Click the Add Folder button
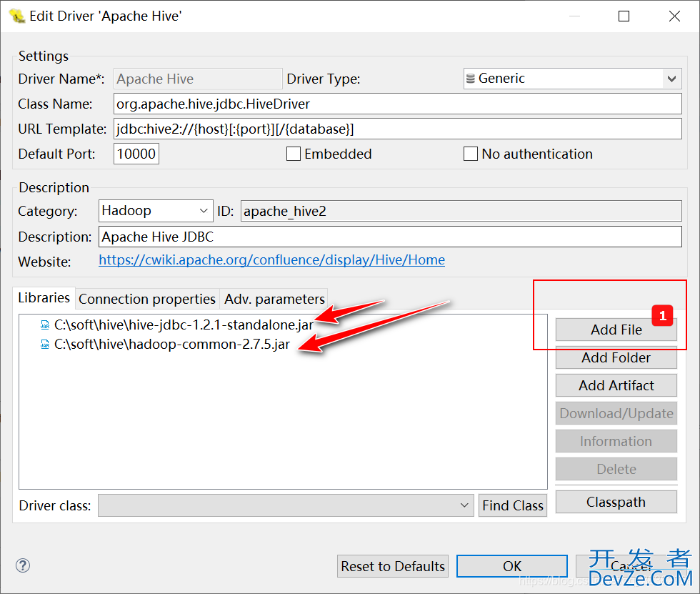This screenshot has width=700, height=594. 616,357
